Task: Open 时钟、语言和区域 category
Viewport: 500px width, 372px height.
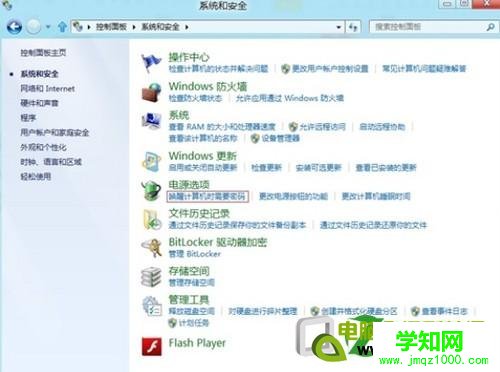Action: pyautogui.click(x=51, y=162)
